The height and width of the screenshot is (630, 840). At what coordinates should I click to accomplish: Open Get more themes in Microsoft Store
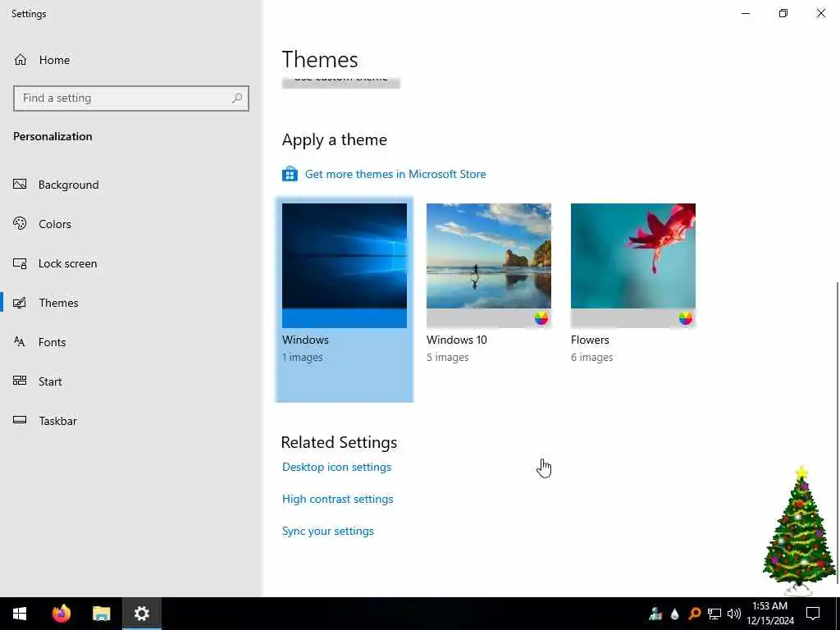(x=395, y=174)
